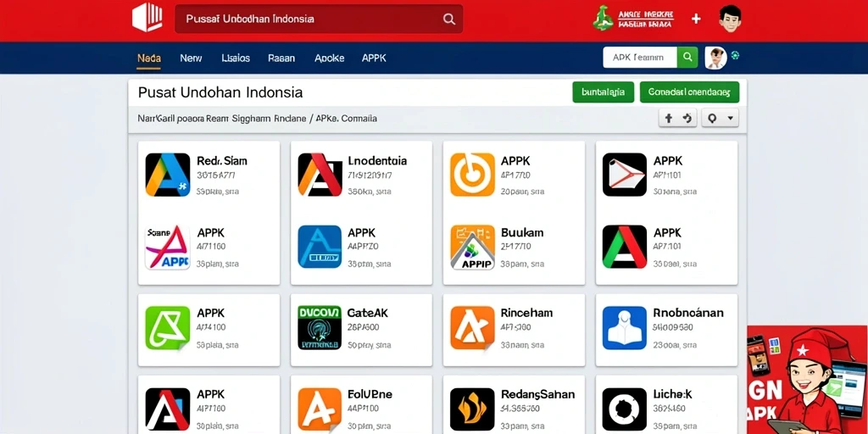Open the Redr. Siam app icon

[168, 175]
